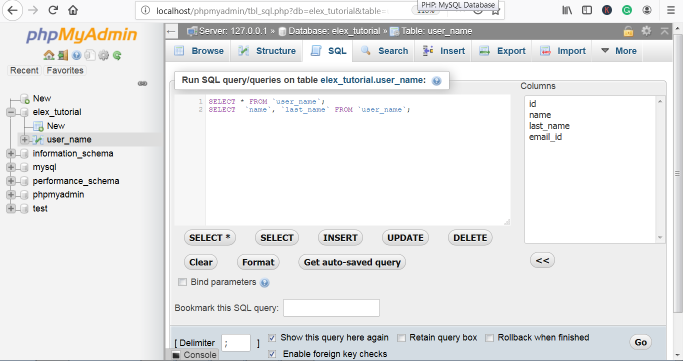
Task: Open the MySQL documentation page icon in sidebar
Action: (90, 55)
